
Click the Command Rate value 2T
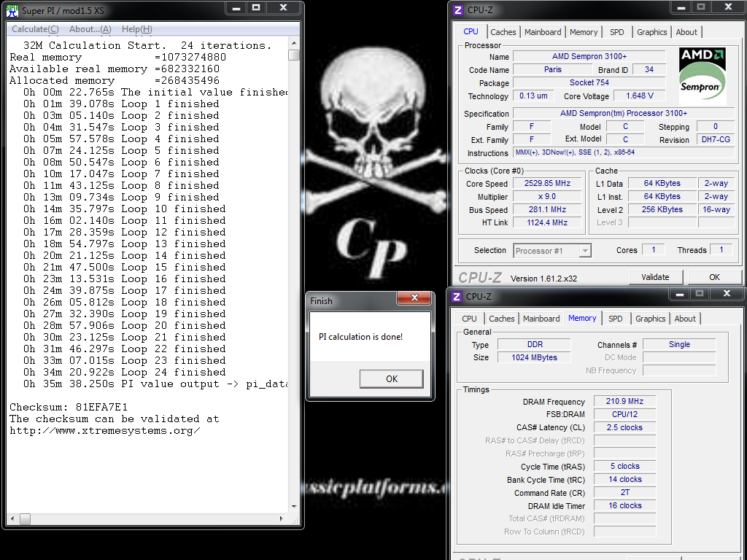[x=624, y=493]
